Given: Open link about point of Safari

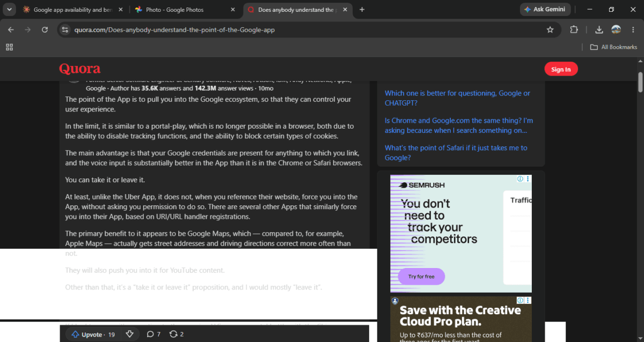Looking at the screenshot, I should click(x=456, y=153).
